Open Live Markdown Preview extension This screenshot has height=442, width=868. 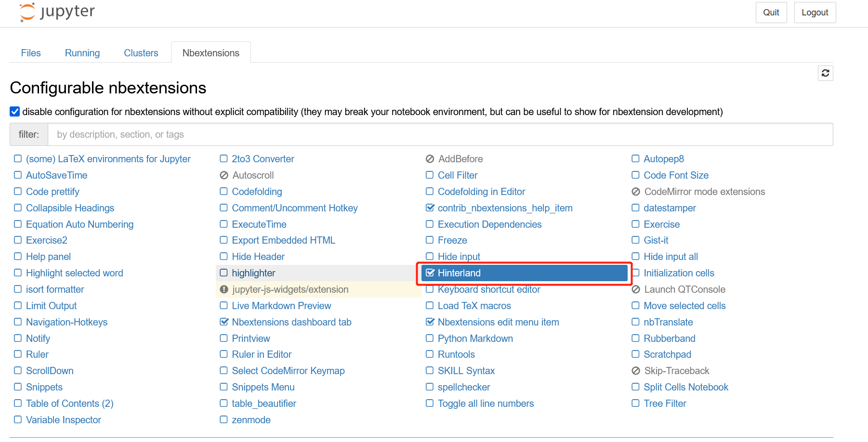[x=282, y=306]
